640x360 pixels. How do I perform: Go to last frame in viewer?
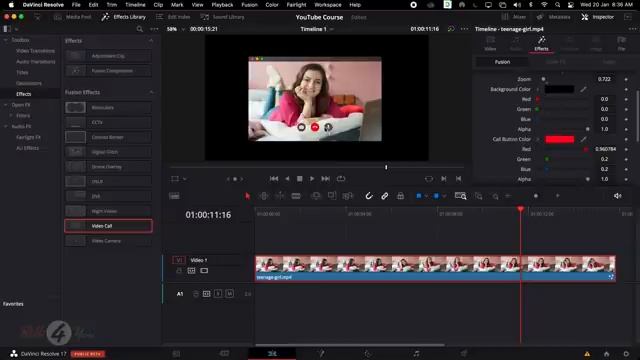pos(325,179)
